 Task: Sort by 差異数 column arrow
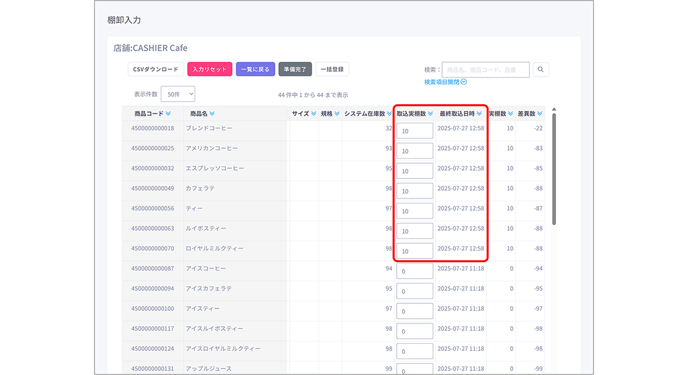540,114
